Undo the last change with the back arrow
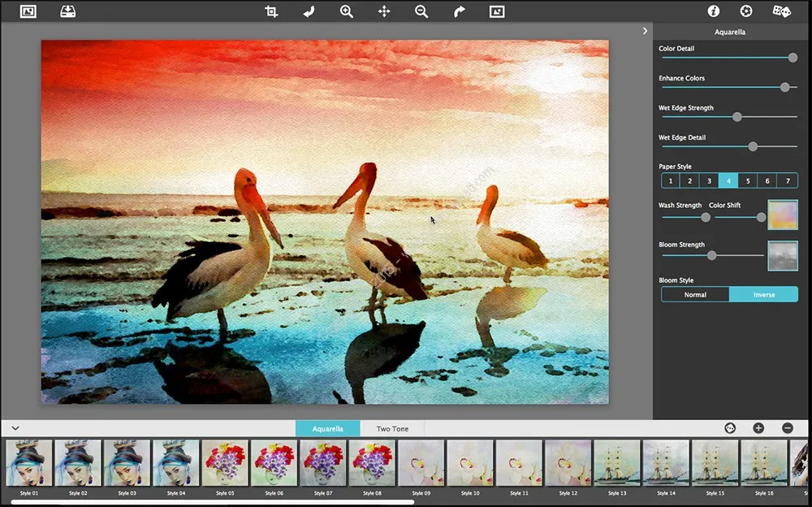 [309, 11]
